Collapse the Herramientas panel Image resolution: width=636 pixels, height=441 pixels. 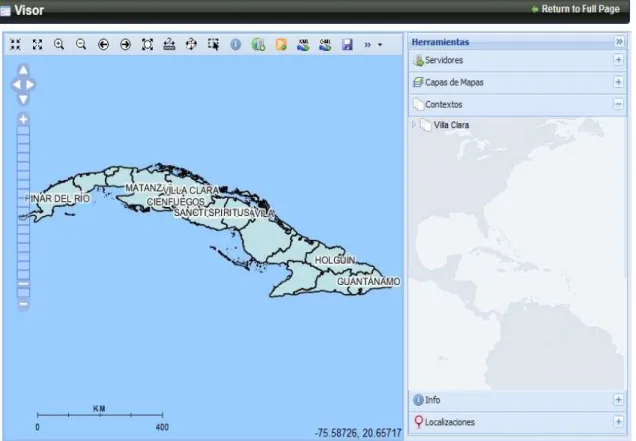(x=619, y=41)
